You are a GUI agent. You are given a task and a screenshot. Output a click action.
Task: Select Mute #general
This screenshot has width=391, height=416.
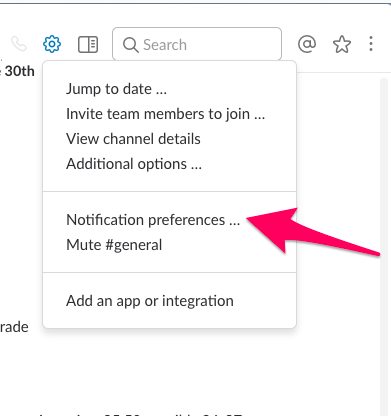[114, 245]
